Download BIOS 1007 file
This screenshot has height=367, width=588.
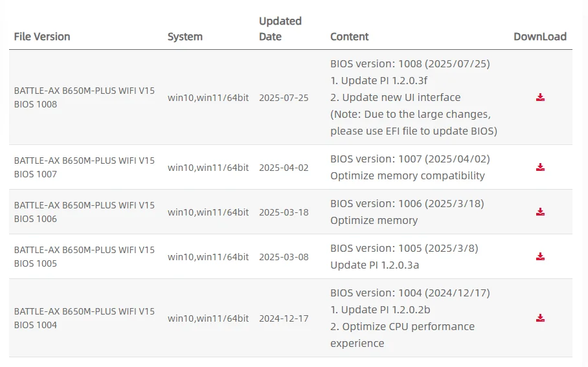(x=540, y=168)
